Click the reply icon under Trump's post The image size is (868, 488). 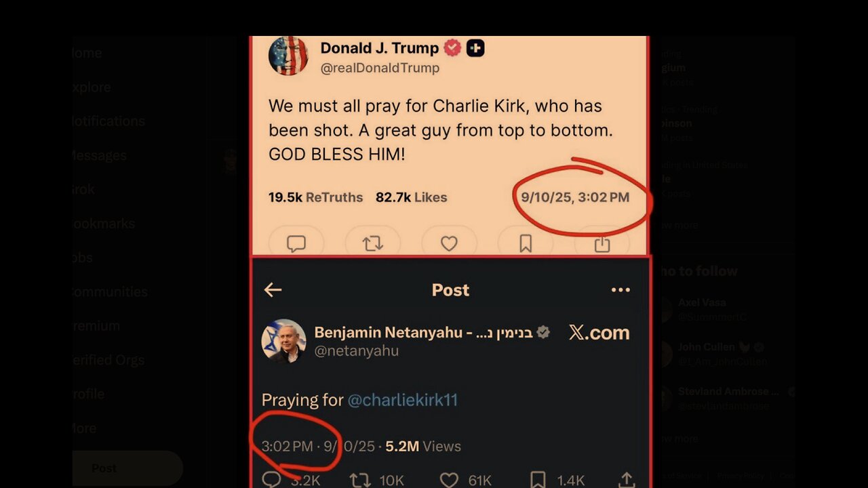tap(296, 243)
